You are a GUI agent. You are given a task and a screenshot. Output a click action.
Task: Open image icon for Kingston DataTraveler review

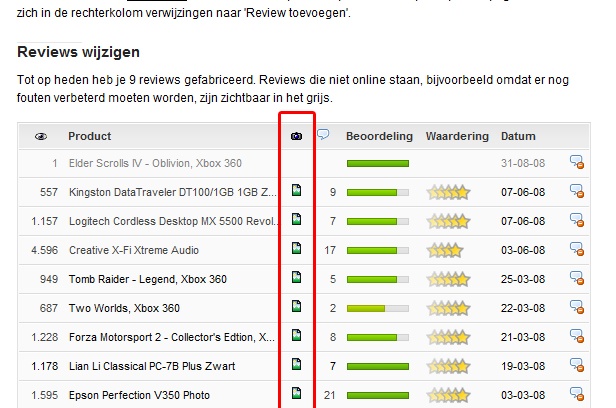(x=297, y=190)
